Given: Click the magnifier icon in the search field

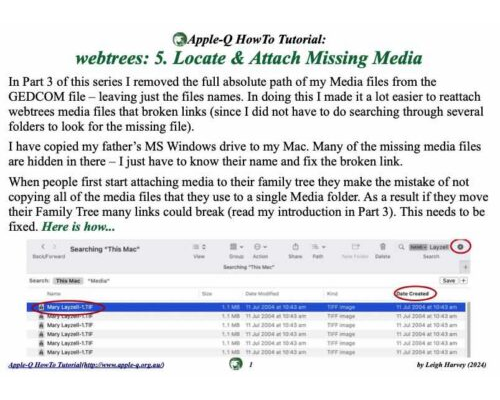Looking at the screenshot, I should (401, 247).
